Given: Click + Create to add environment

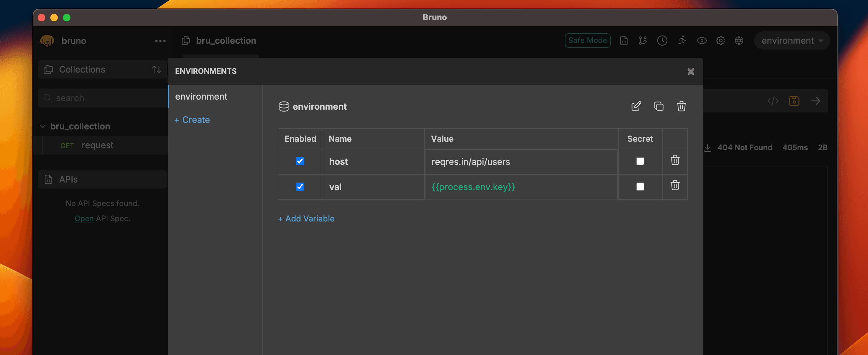Looking at the screenshot, I should click(192, 120).
